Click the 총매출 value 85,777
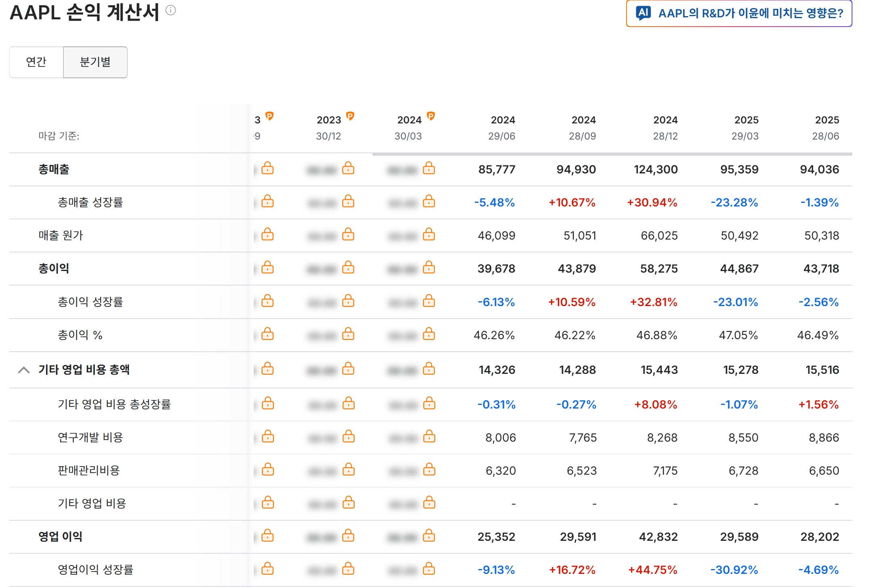This screenshot has width=873, height=588. pos(497,169)
